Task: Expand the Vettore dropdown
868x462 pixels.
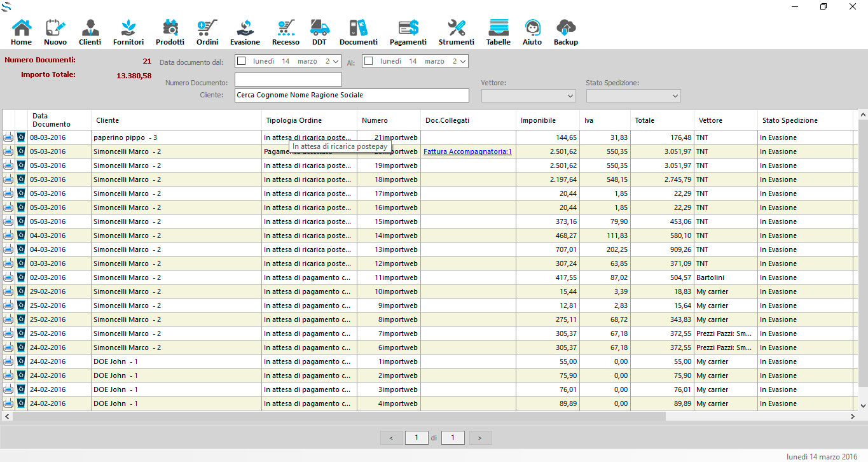Action: (570, 95)
